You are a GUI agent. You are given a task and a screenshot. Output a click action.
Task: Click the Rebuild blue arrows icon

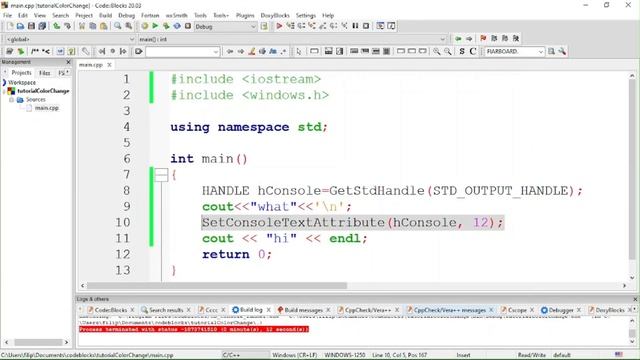click(x=177, y=26)
